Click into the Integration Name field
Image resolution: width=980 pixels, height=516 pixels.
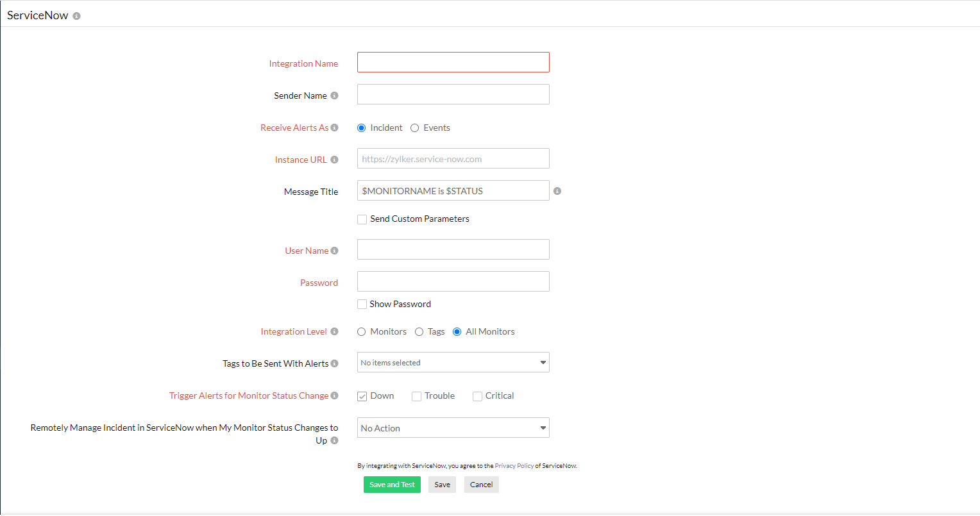pyautogui.click(x=453, y=62)
